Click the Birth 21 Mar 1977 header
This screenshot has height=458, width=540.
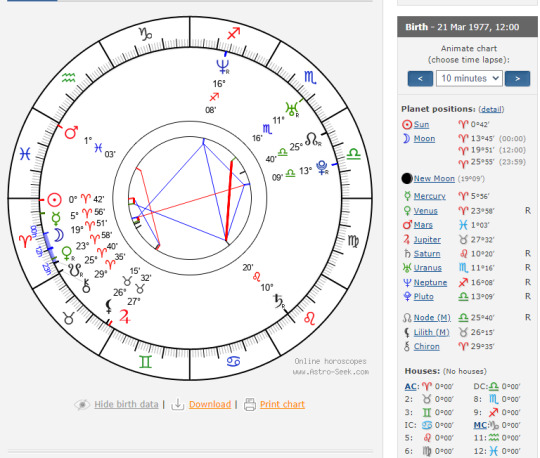[x=467, y=27]
